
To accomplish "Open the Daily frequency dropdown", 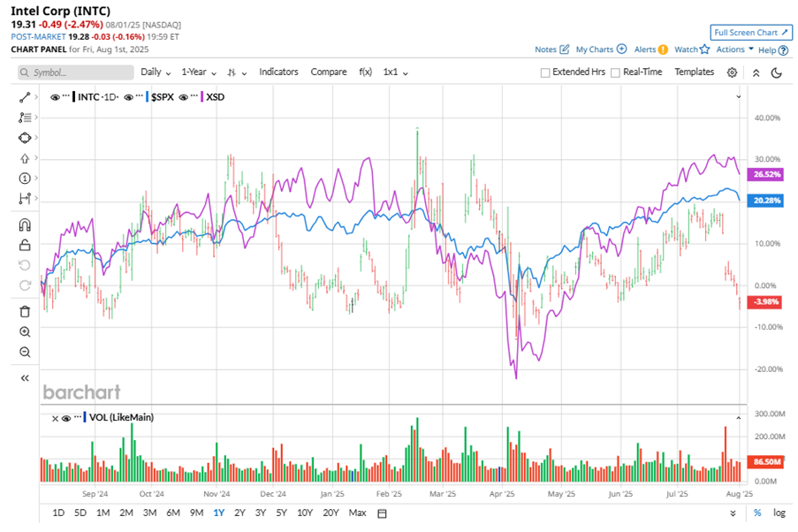I will (156, 72).
